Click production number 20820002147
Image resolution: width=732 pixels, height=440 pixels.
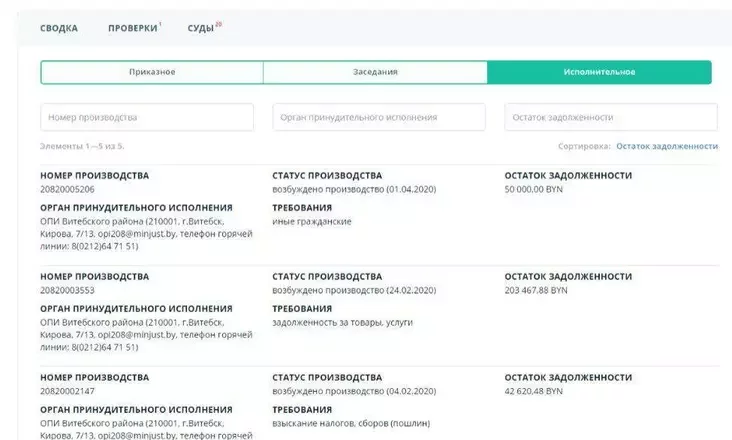pyautogui.click(x=68, y=391)
